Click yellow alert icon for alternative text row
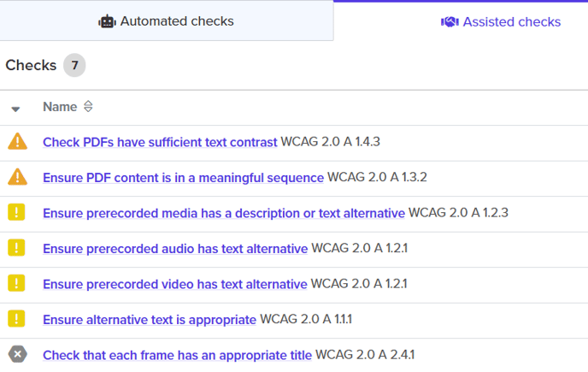 coord(16,319)
